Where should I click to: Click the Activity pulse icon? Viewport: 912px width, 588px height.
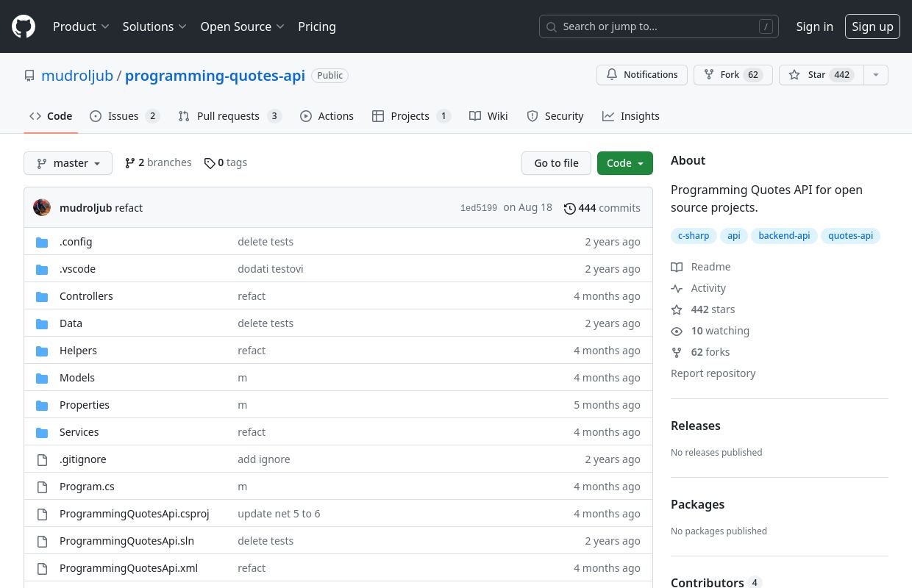(677, 288)
